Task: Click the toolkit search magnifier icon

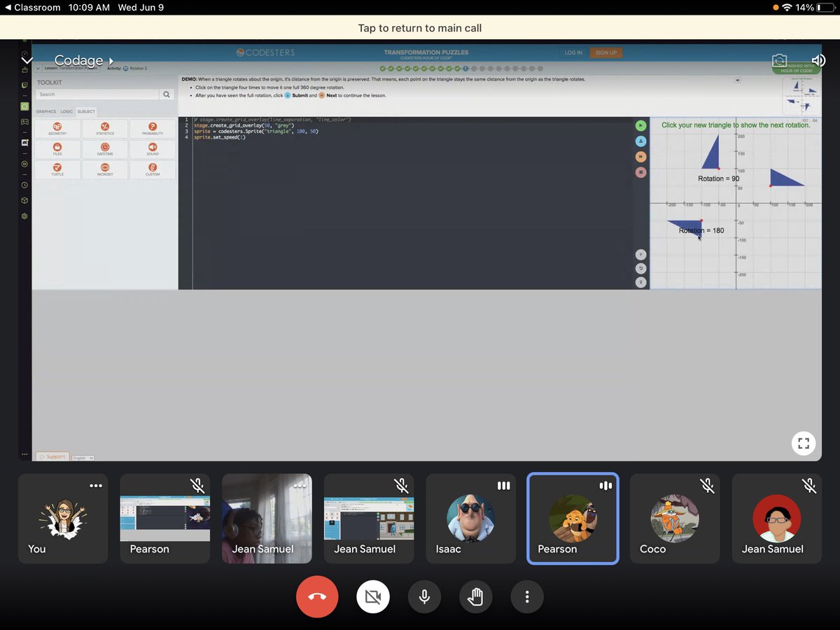Action: tap(167, 94)
